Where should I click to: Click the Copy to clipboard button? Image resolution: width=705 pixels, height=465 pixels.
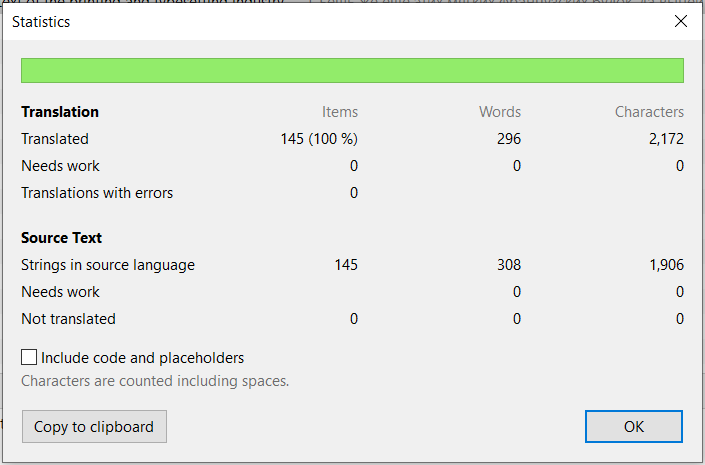coord(94,427)
